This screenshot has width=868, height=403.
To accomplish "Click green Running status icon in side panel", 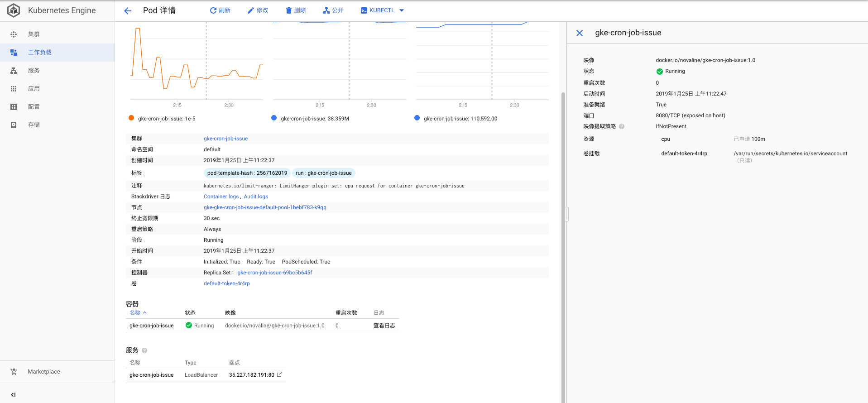I will (x=660, y=72).
